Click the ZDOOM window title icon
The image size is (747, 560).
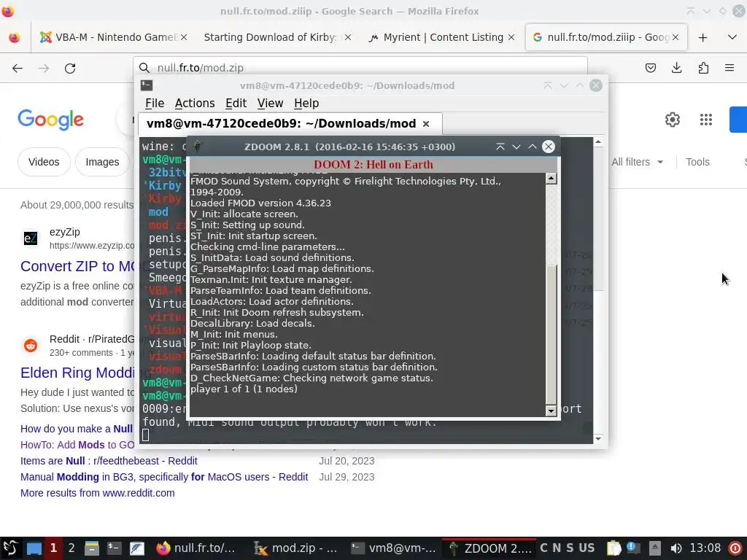197,147
